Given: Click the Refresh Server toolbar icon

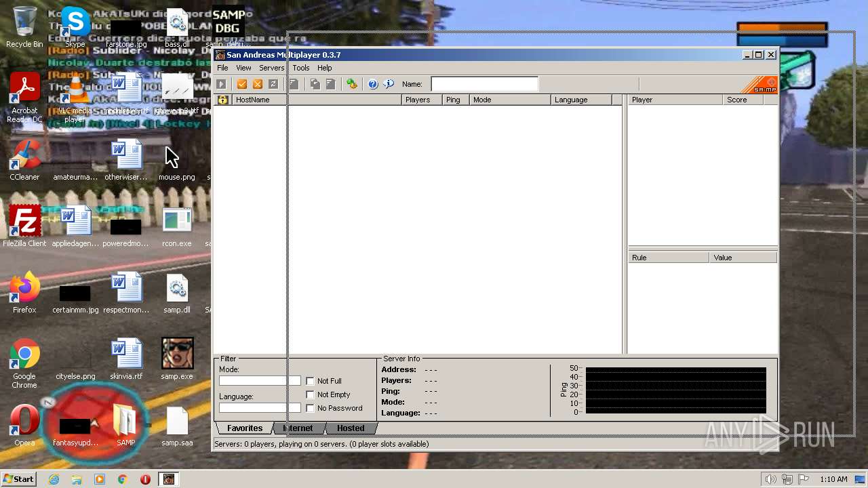Looking at the screenshot, I should pyautogui.click(x=273, y=84).
